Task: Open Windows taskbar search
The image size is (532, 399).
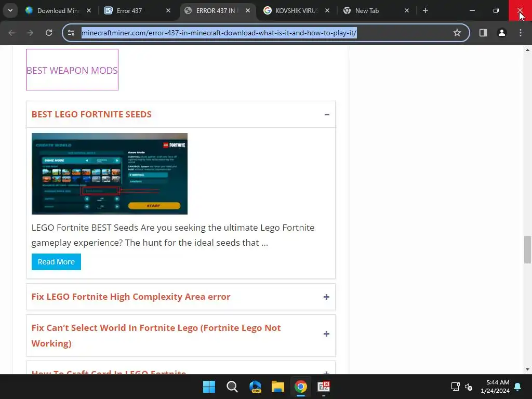Action: [232, 387]
